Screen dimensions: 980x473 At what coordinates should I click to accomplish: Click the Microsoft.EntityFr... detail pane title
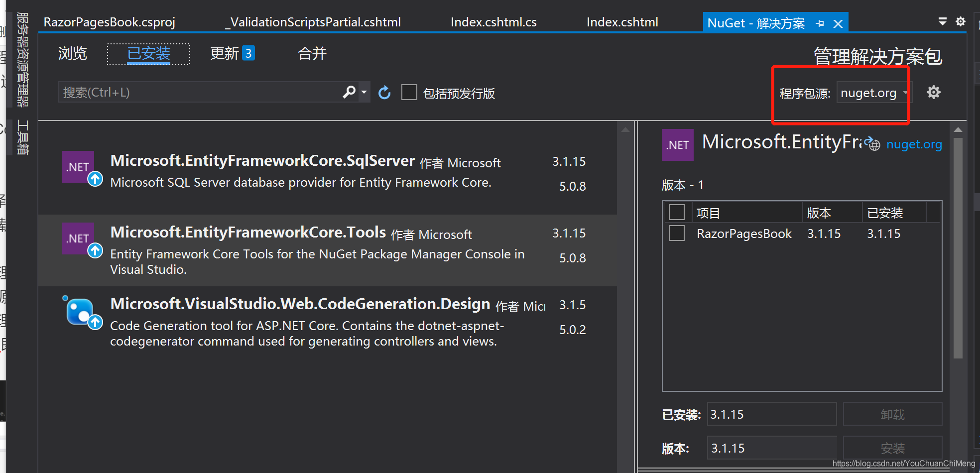(781, 142)
